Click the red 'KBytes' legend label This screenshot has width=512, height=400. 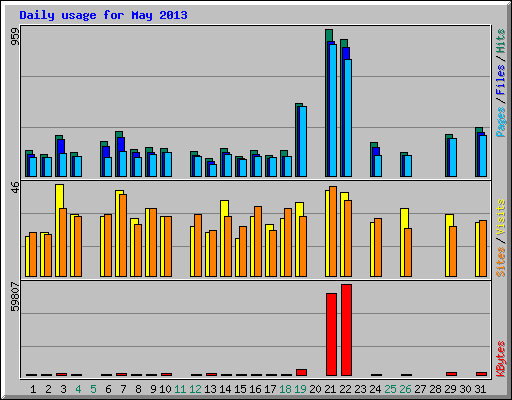[x=501, y=359]
